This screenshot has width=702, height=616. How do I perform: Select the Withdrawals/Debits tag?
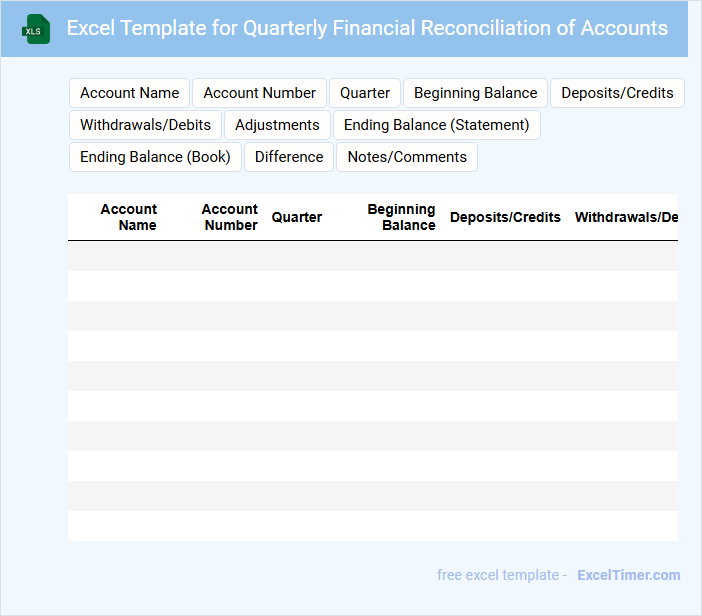click(x=146, y=125)
